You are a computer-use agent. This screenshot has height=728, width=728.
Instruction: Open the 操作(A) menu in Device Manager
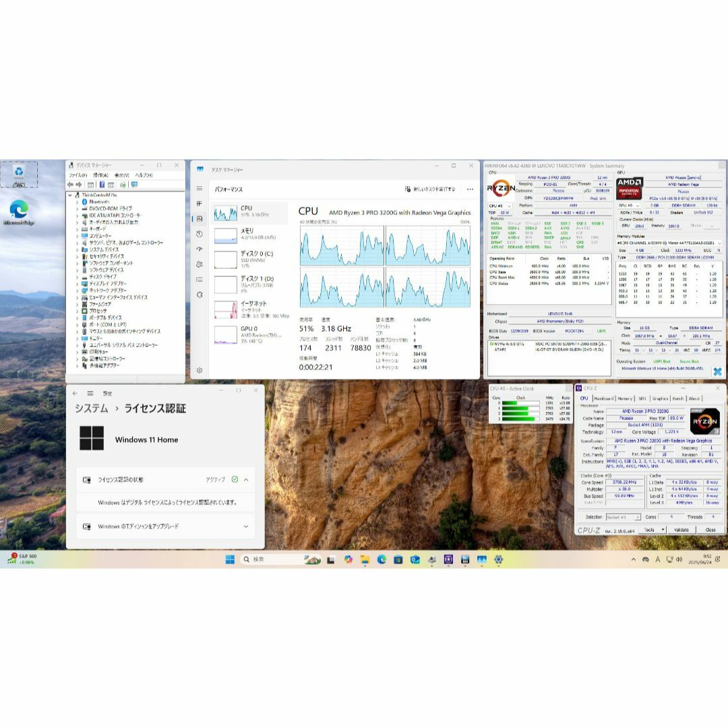pos(100,175)
